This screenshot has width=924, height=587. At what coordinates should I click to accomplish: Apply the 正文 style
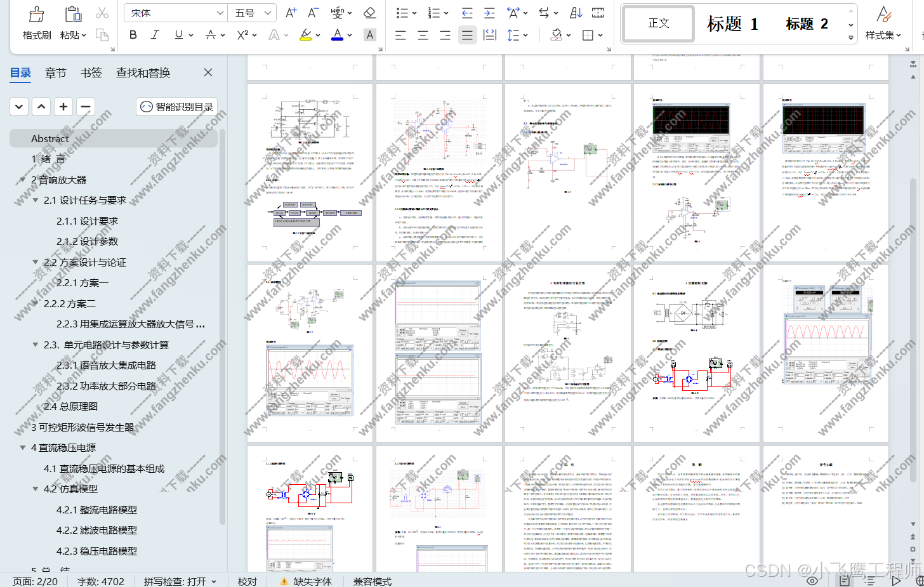[x=659, y=23]
